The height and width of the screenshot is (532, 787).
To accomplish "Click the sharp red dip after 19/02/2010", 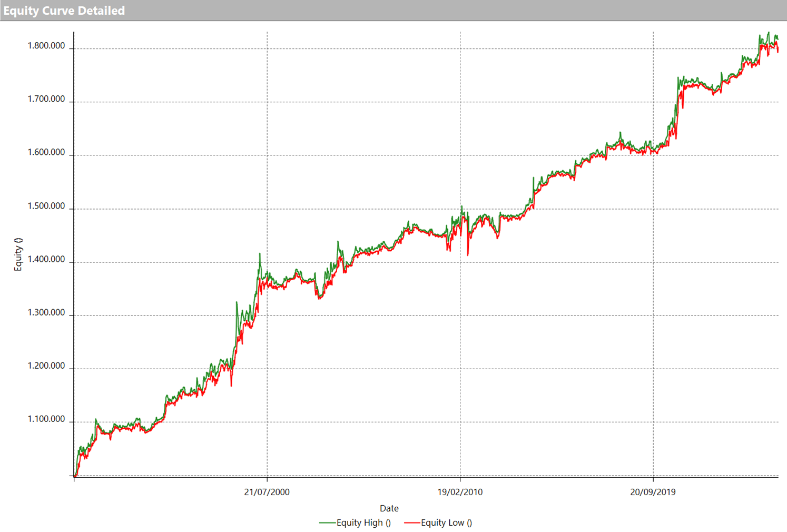I will click(468, 254).
